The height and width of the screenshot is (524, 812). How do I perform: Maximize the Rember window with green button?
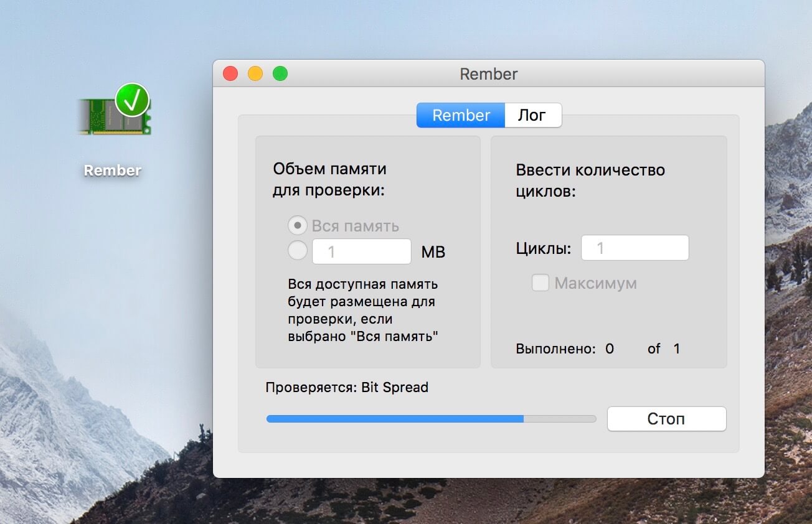pyautogui.click(x=280, y=73)
